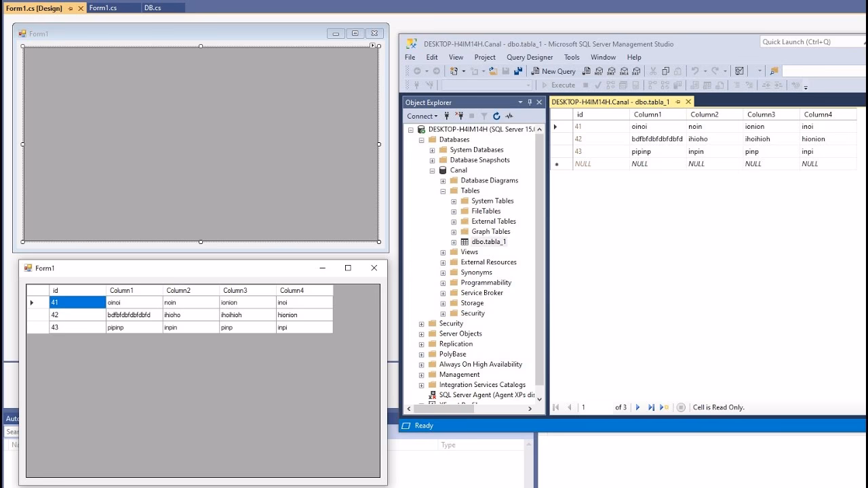Click the find in files icon near Quick Launch
The image size is (868, 488).
(x=774, y=71)
